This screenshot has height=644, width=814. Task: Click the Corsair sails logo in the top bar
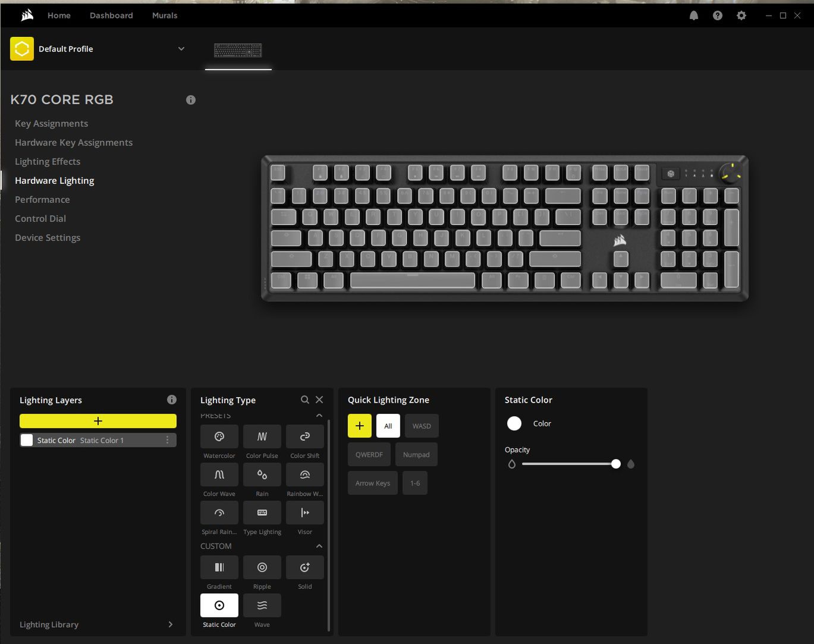click(x=27, y=15)
